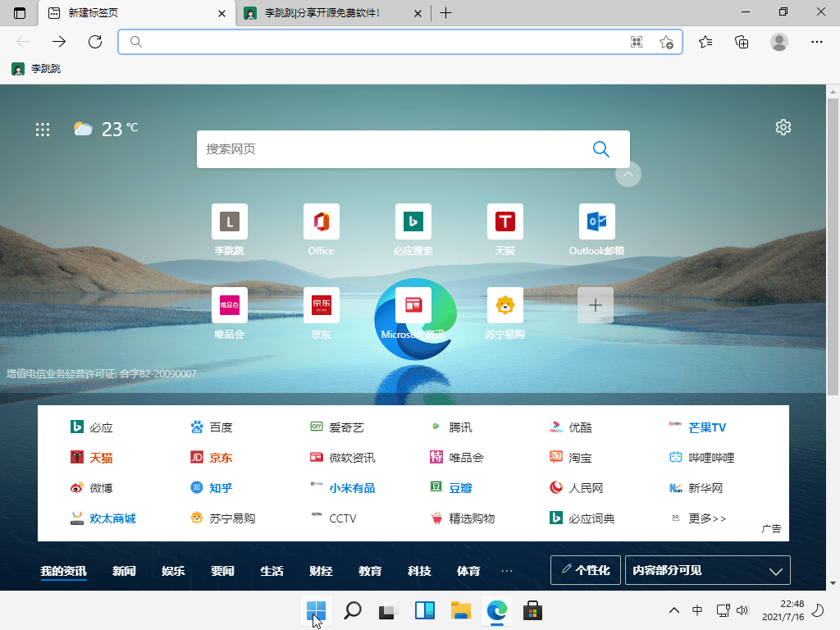Select the 体育 news tab
The height and width of the screenshot is (630, 840).
[468, 571]
